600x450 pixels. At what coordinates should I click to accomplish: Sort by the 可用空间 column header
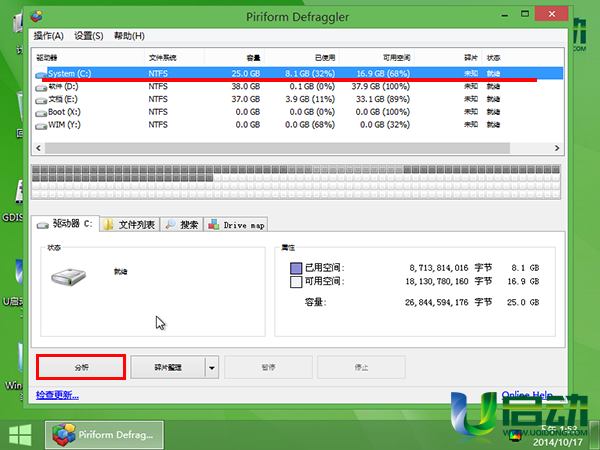point(377,58)
